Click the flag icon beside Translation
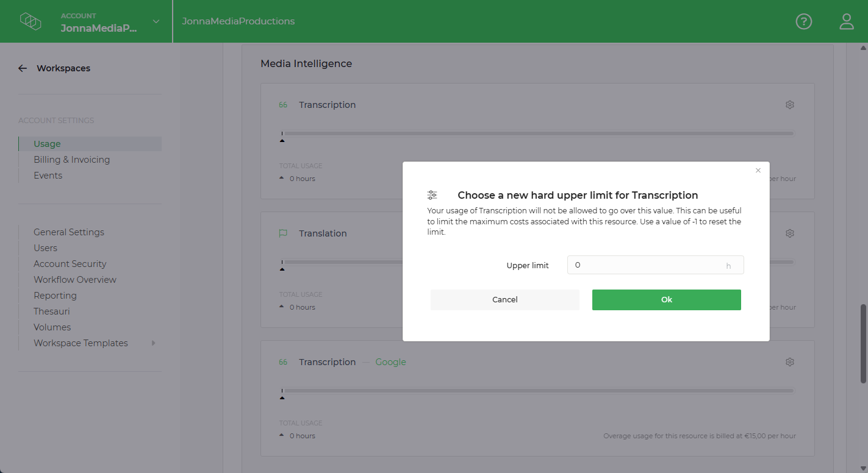 [x=283, y=233]
